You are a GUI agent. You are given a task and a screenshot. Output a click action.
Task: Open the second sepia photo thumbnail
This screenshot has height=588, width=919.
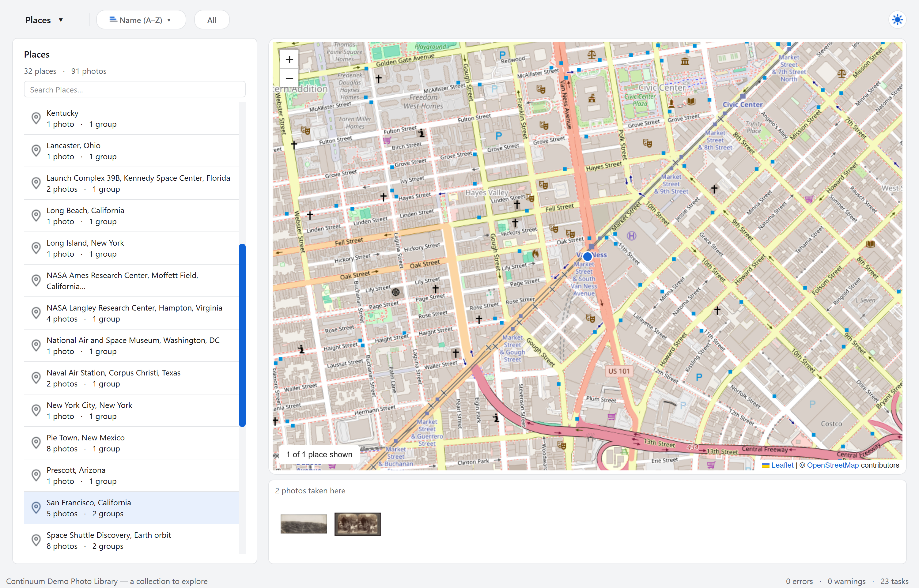(358, 524)
